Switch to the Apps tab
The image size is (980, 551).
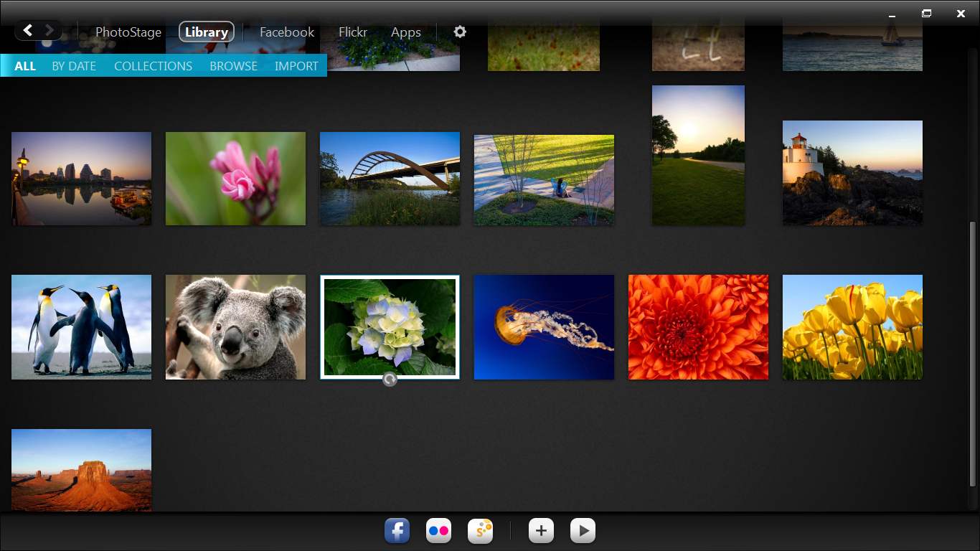tap(406, 32)
